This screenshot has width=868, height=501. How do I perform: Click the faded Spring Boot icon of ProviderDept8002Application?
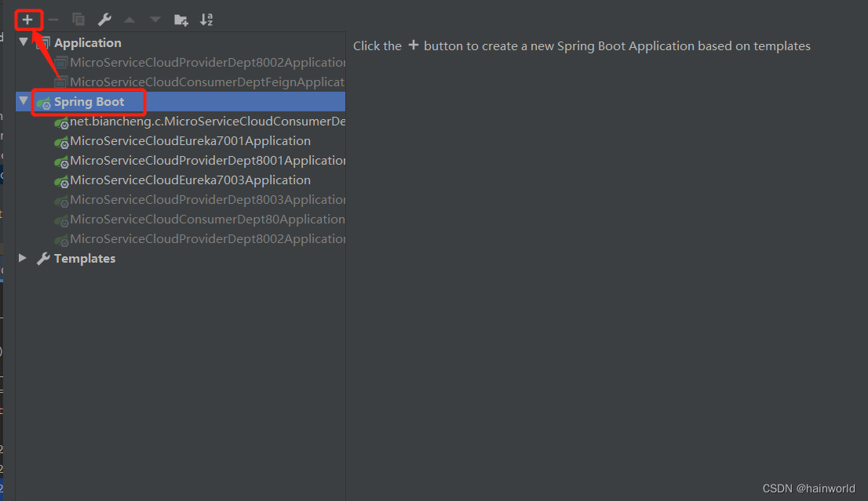click(61, 241)
